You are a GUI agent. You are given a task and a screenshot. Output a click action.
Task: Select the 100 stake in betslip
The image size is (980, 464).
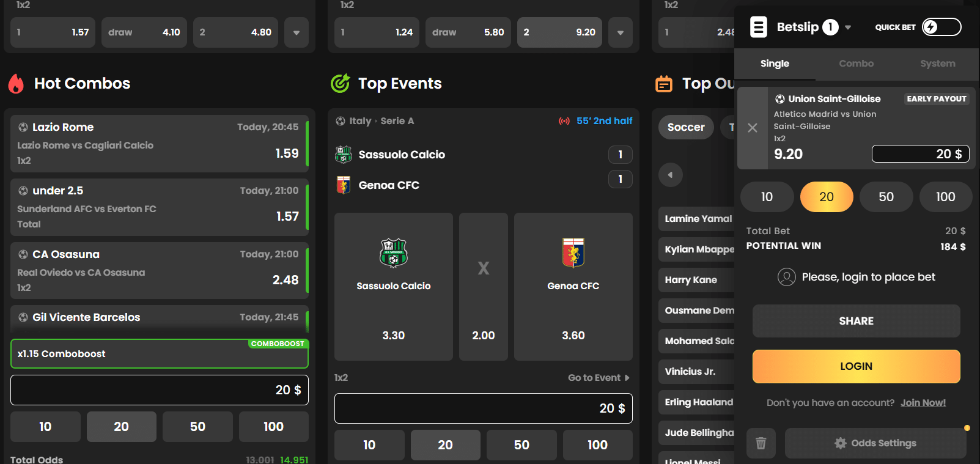click(945, 197)
